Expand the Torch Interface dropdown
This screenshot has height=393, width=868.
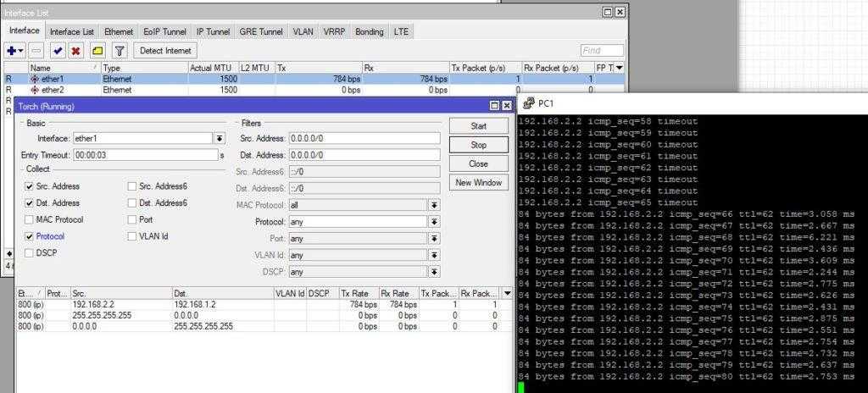[220, 138]
